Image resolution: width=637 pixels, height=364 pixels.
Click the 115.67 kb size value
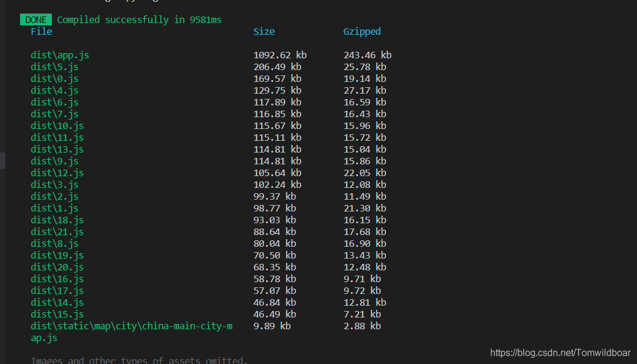(x=278, y=125)
